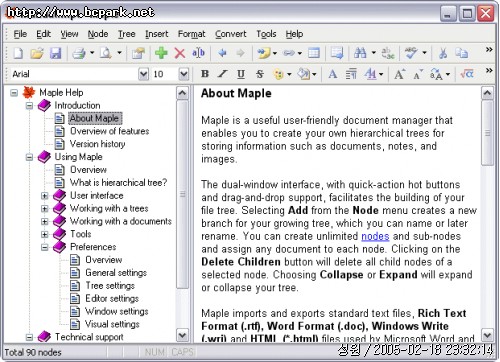
Task: Insert a table using the table icon
Action: coord(314,53)
